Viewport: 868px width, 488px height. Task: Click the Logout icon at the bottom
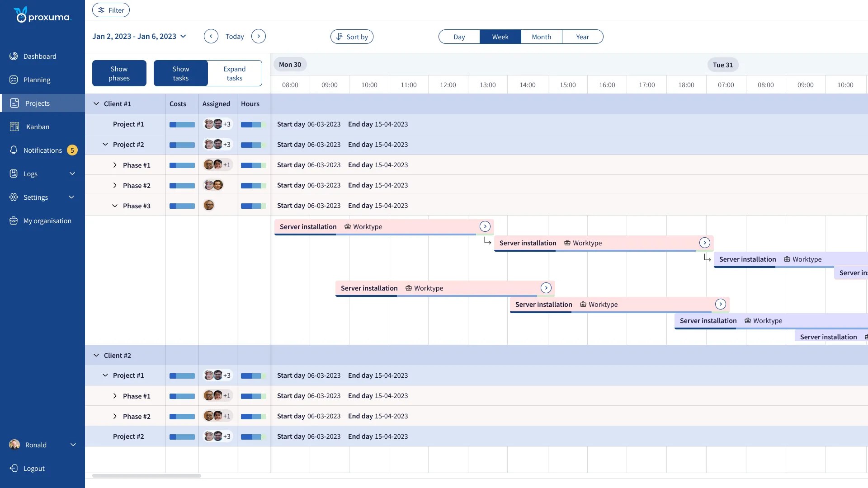(13, 468)
